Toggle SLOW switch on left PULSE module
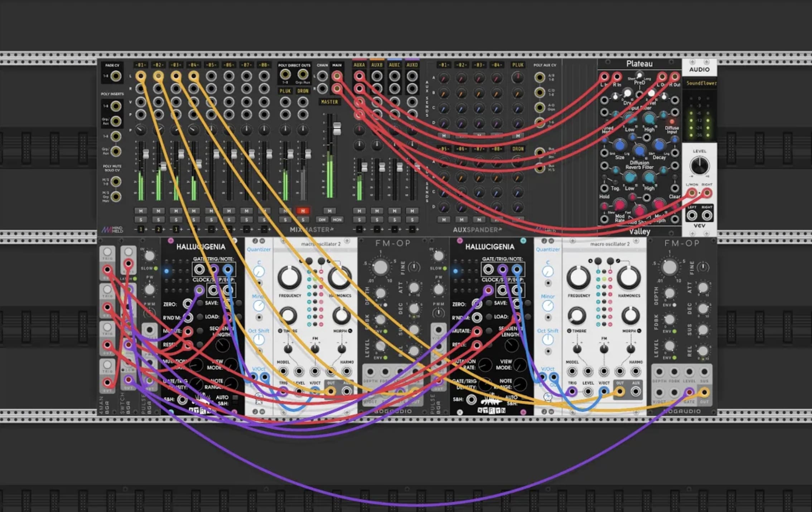 click(x=155, y=268)
